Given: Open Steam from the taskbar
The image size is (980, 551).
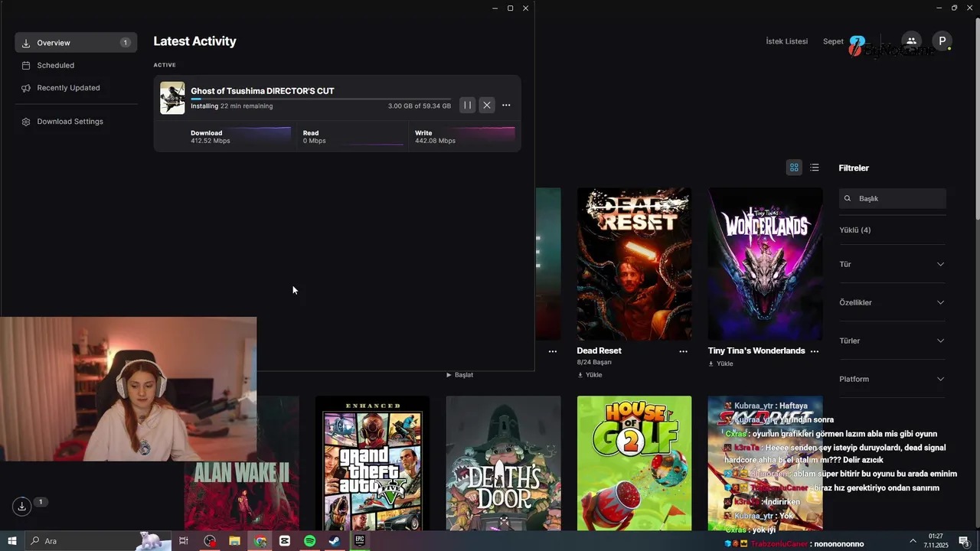Looking at the screenshot, I should tap(335, 541).
